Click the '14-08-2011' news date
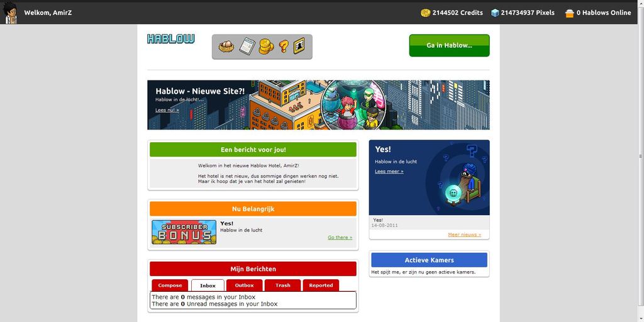This screenshot has width=644, height=322. (384, 226)
